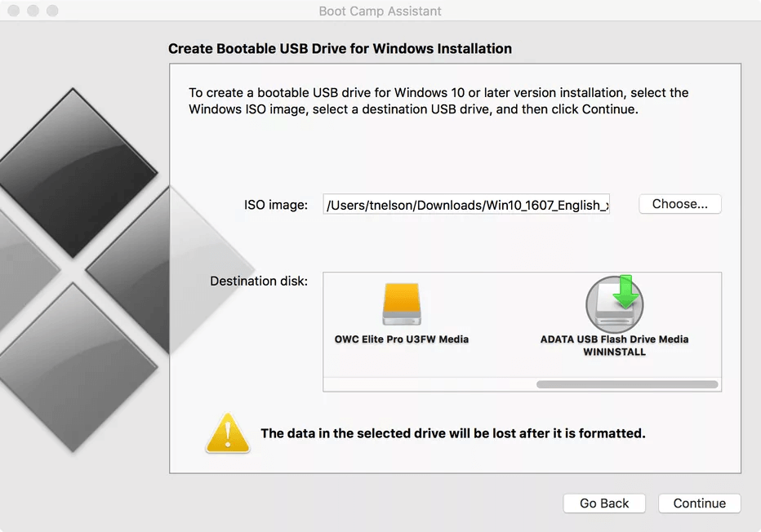Click the yellow warning triangle icon
The image size is (761, 532).
click(x=227, y=433)
